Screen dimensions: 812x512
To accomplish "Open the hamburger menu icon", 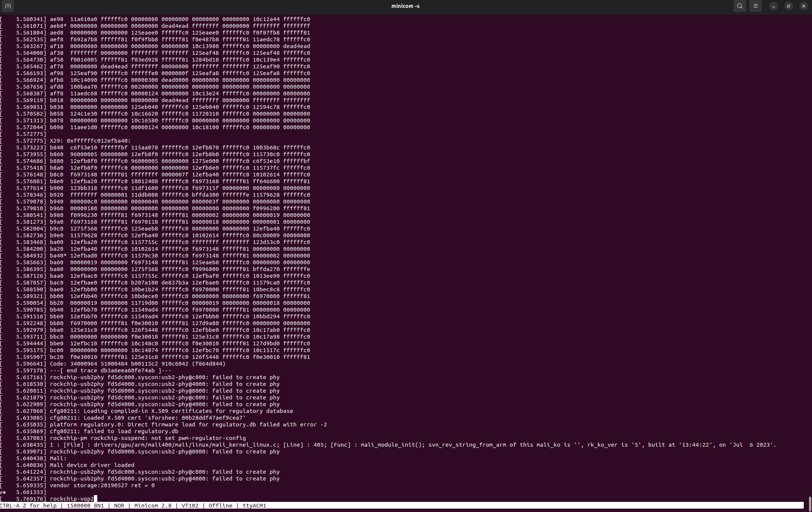I will click(x=755, y=6).
